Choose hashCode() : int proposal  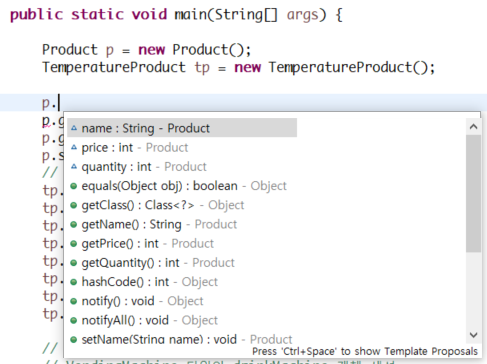pyautogui.click(x=144, y=282)
